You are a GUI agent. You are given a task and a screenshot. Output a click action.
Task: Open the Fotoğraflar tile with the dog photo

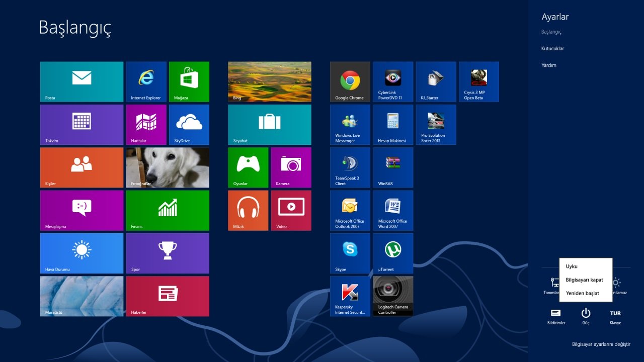pos(168,167)
